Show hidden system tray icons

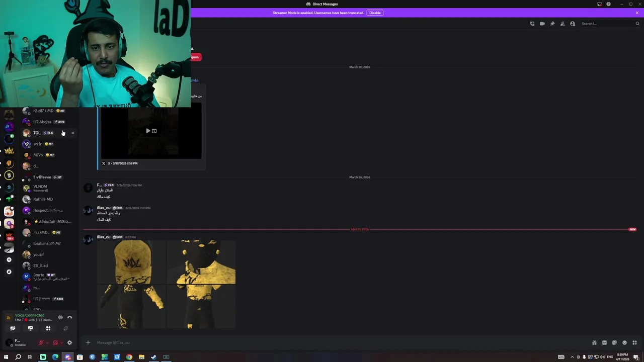click(572, 357)
